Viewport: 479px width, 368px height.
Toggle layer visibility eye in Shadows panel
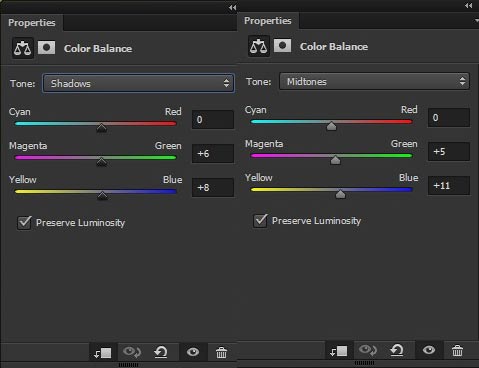pos(193,352)
